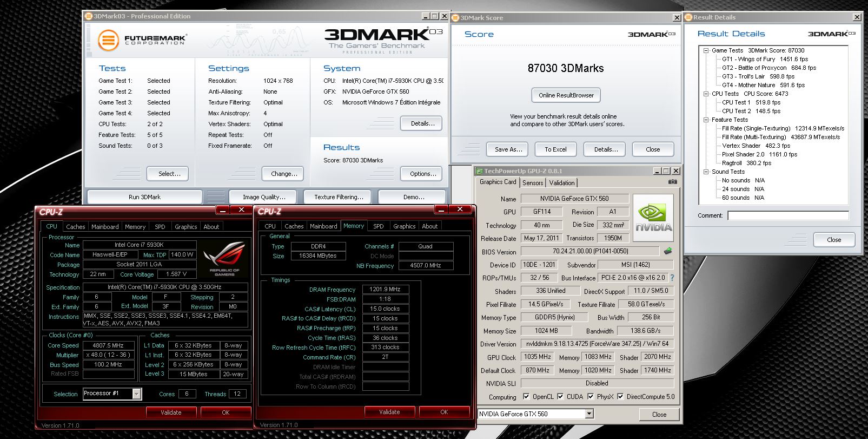Select the Ragtroll result row
868x439 pixels.
click(746, 163)
